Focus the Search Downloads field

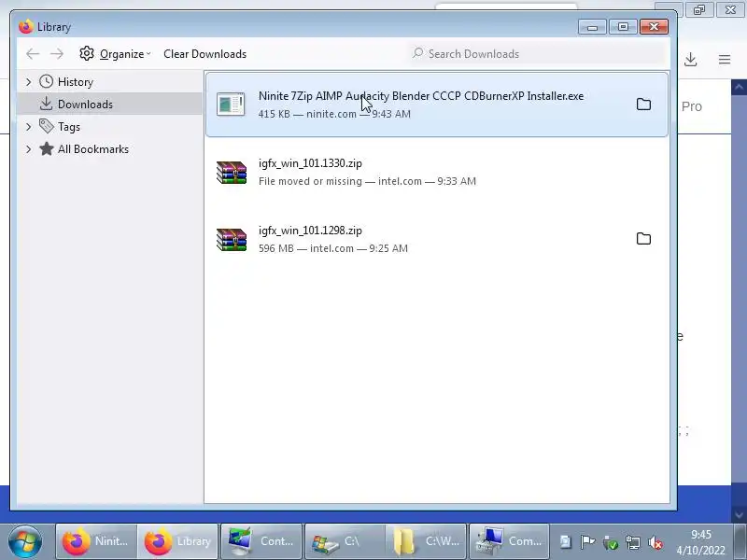pyautogui.click(x=538, y=54)
